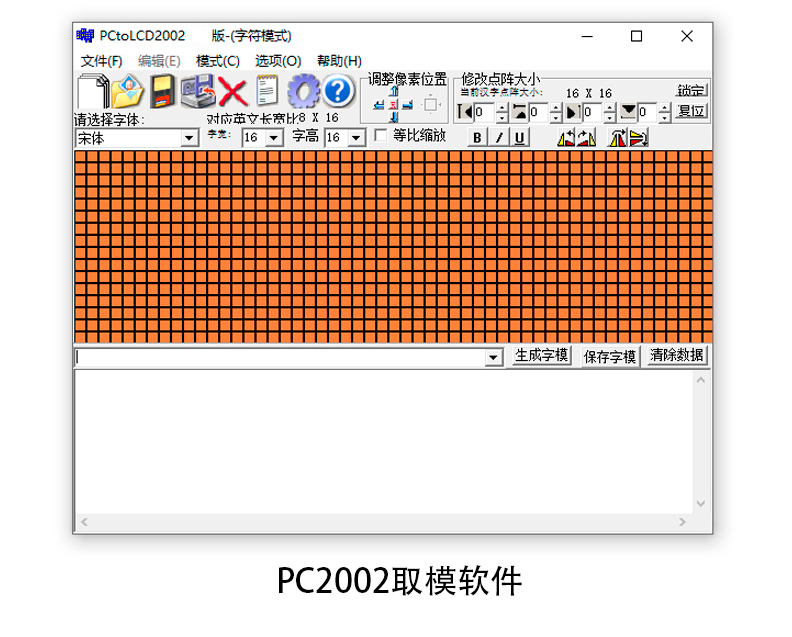Open the 帮助(H) menu

tap(339, 61)
